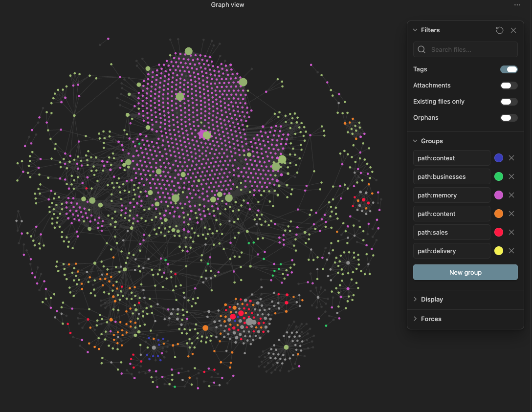Remove the path:memory group
This screenshot has height=412, width=532.
511,195
